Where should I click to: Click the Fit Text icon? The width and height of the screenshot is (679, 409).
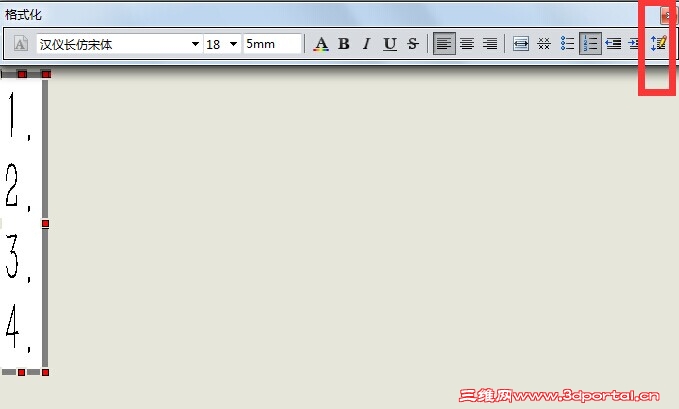[521, 44]
